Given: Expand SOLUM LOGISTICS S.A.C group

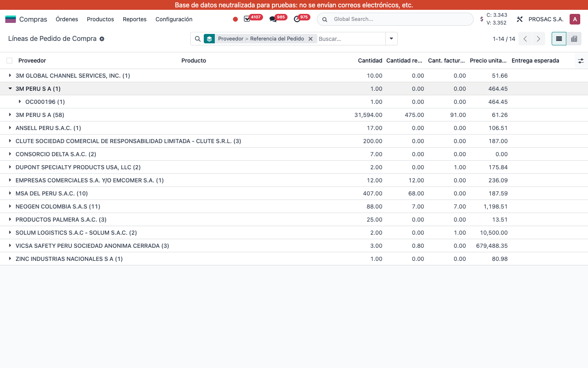Looking at the screenshot, I should [10, 233].
